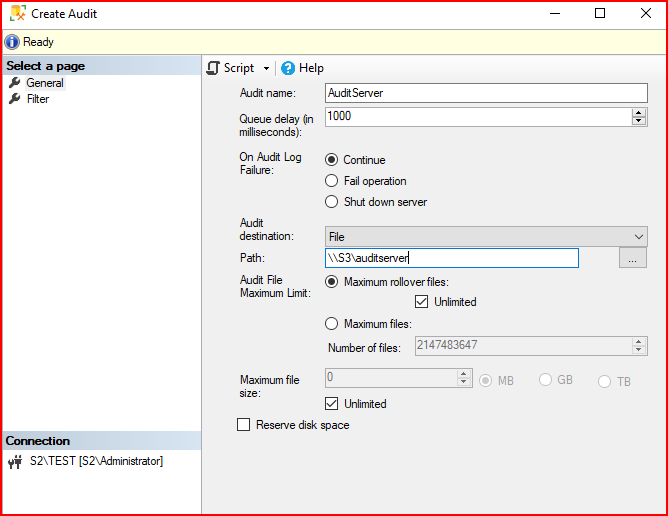Open the Help icon in toolbar
This screenshot has width=668, height=516.
tap(288, 68)
